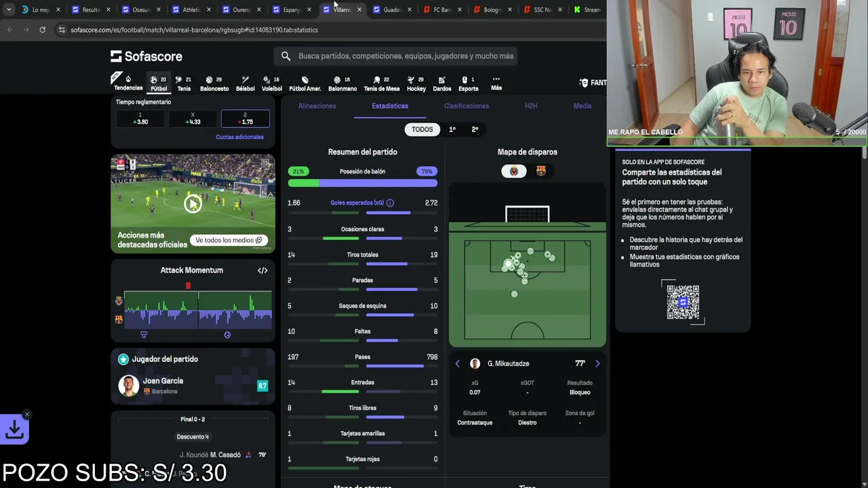Select the Béisbol sport icon

tap(245, 83)
